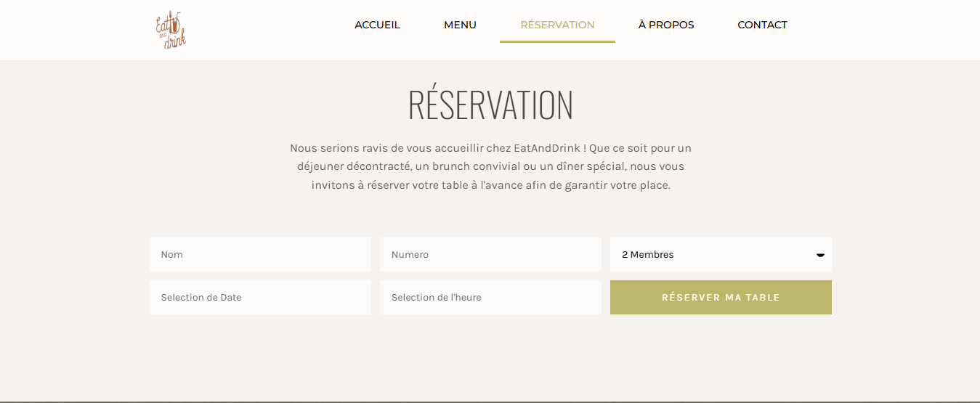980x403 pixels.
Task: Open the ACCUEIL navigation link
Action: click(x=377, y=25)
